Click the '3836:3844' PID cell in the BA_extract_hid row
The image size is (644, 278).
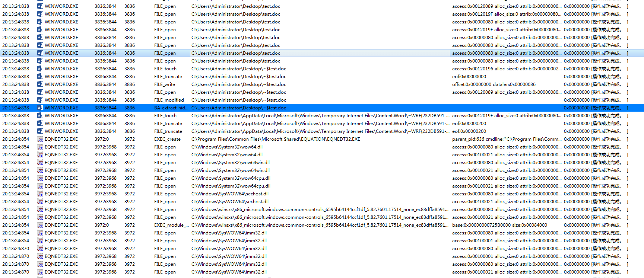tap(105, 108)
